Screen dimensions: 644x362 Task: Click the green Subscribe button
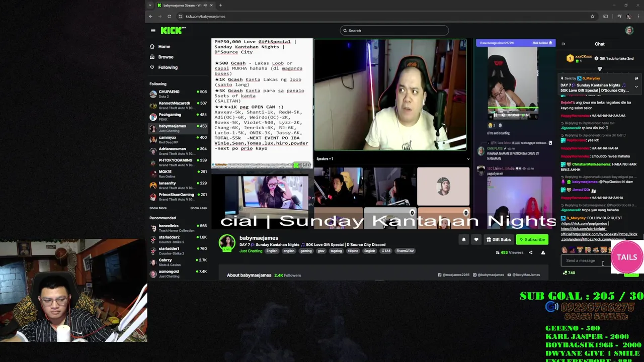[x=532, y=240]
